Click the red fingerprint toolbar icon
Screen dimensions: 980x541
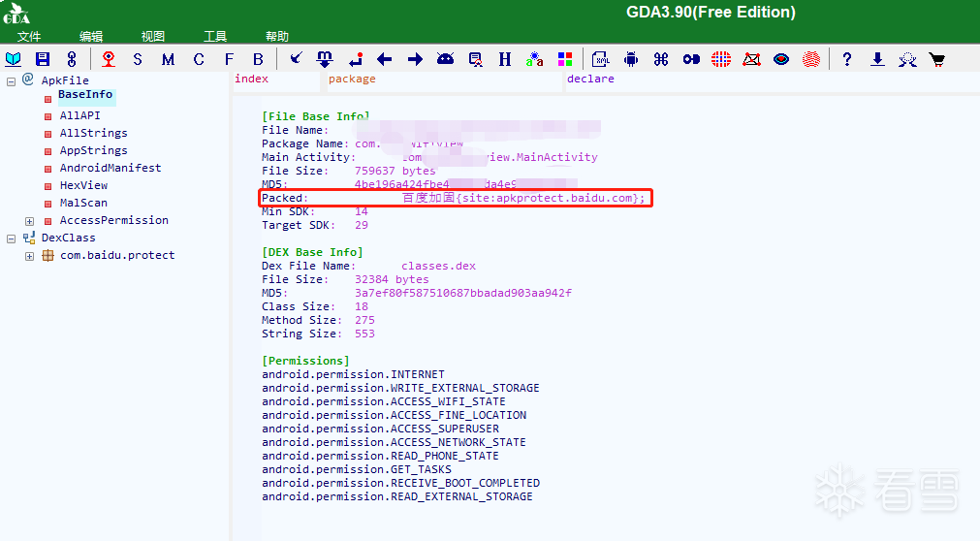[811, 59]
